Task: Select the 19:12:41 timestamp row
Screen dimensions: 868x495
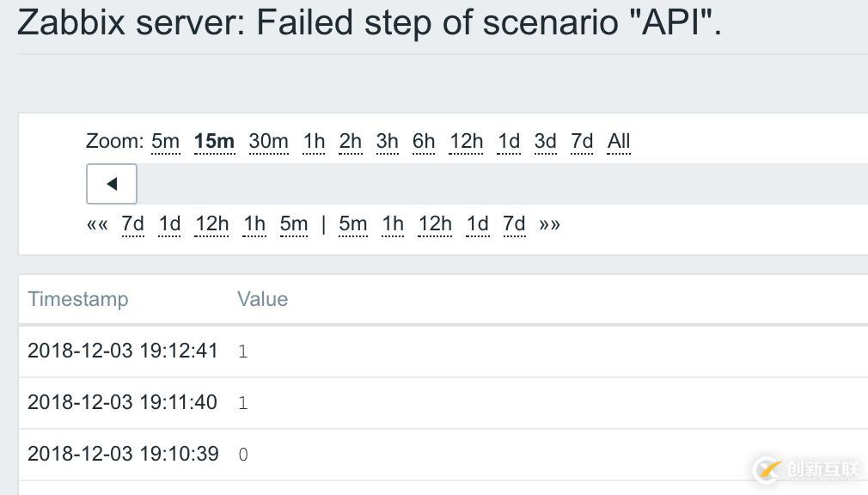Action: (x=123, y=351)
